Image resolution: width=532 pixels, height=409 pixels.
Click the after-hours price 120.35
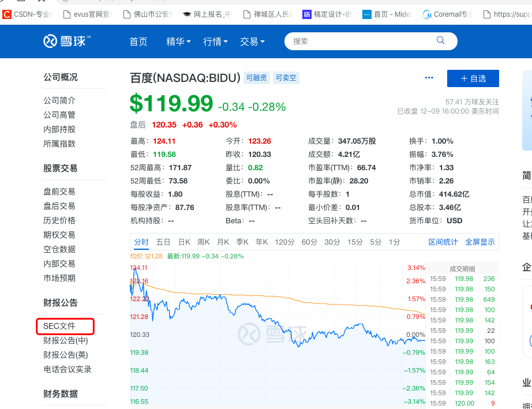point(164,125)
